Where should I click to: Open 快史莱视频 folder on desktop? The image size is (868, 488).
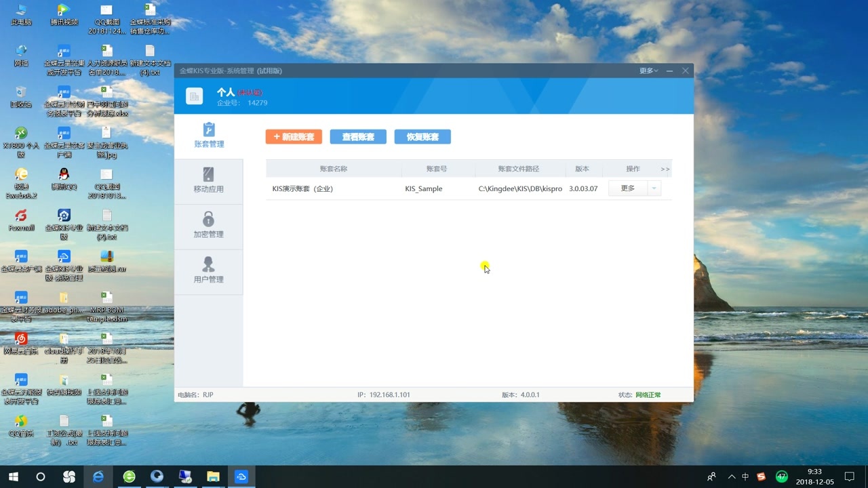[x=64, y=384]
